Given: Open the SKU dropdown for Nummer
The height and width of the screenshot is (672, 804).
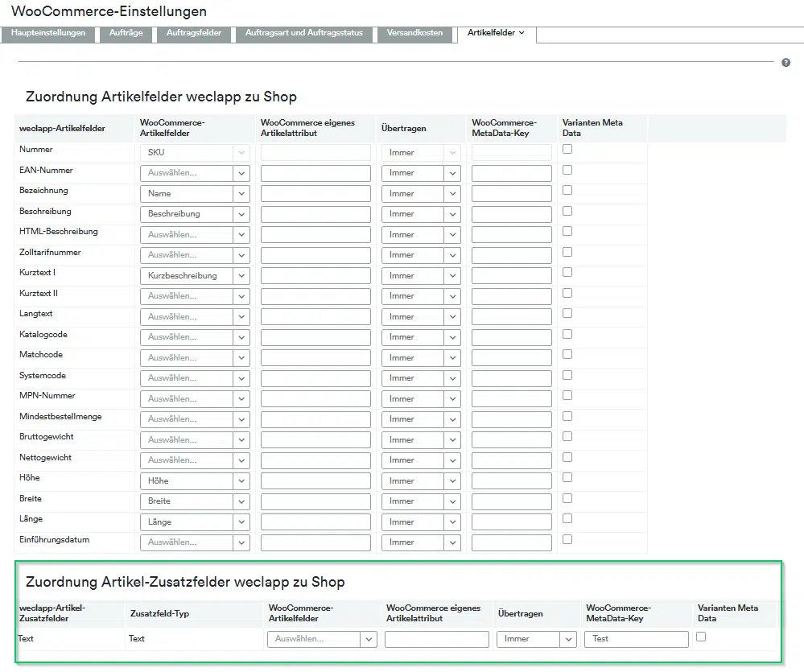Looking at the screenshot, I should tap(195, 152).
